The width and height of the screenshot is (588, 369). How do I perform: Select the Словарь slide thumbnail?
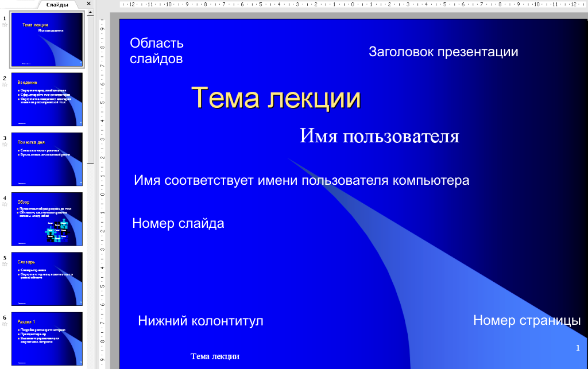click(x=47, y=279)
